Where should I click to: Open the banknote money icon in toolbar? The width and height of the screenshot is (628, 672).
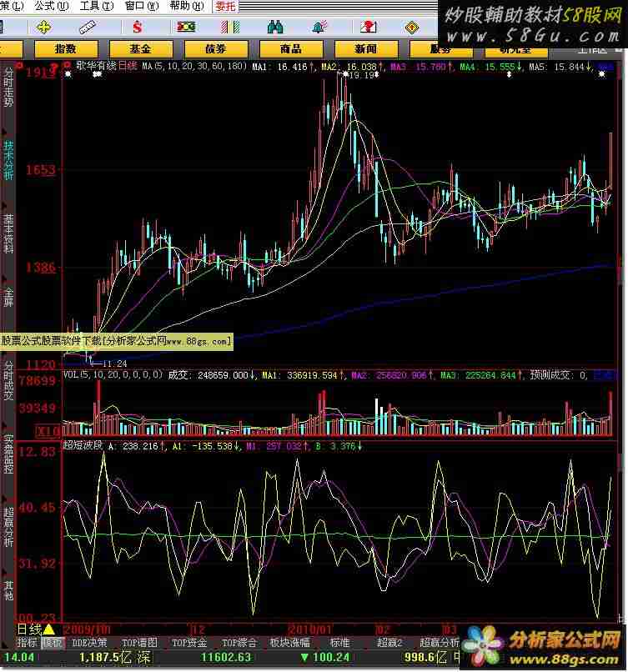coord(186,28)
